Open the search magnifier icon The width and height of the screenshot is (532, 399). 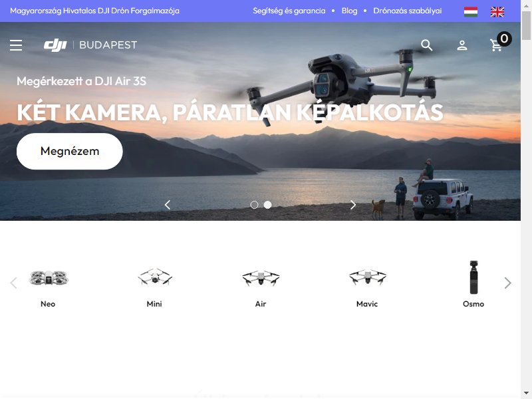(426, 45)
